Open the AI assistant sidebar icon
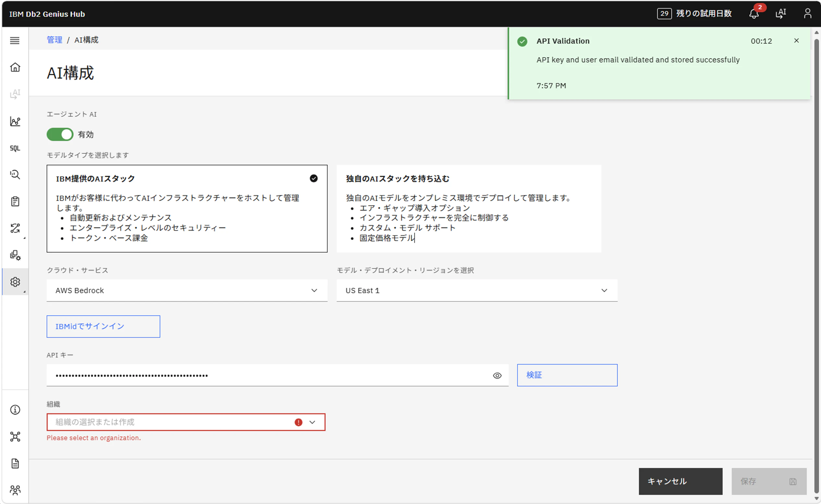 point(15,94)
